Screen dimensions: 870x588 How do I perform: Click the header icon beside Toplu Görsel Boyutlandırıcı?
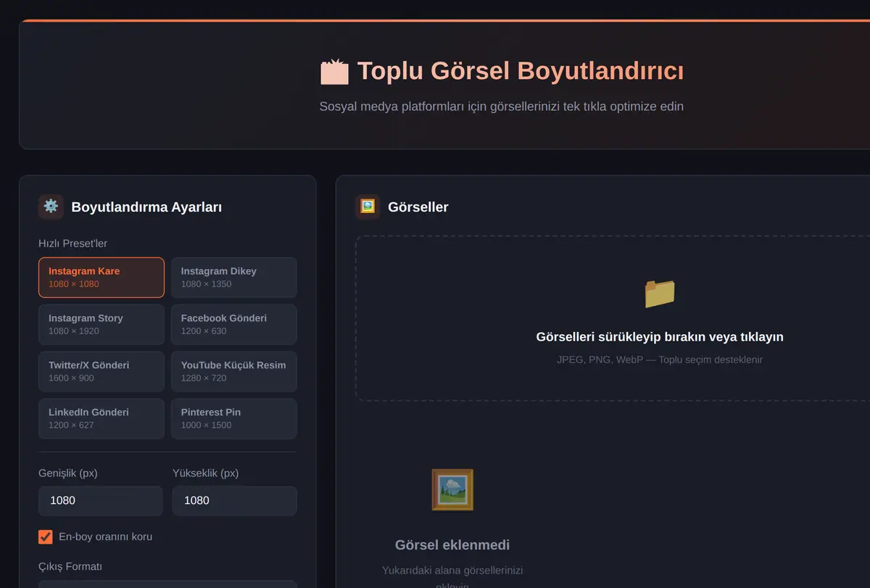coord(334,72)
